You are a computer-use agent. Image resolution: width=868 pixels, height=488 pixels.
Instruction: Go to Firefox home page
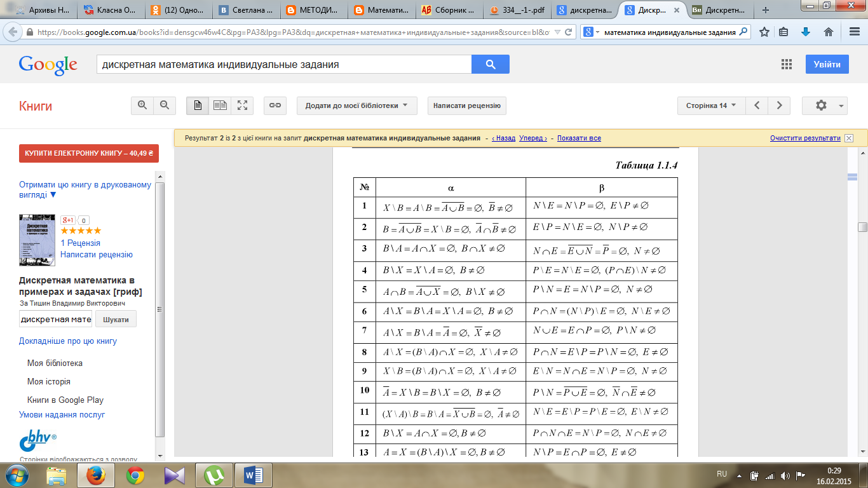tap(829, 32)
